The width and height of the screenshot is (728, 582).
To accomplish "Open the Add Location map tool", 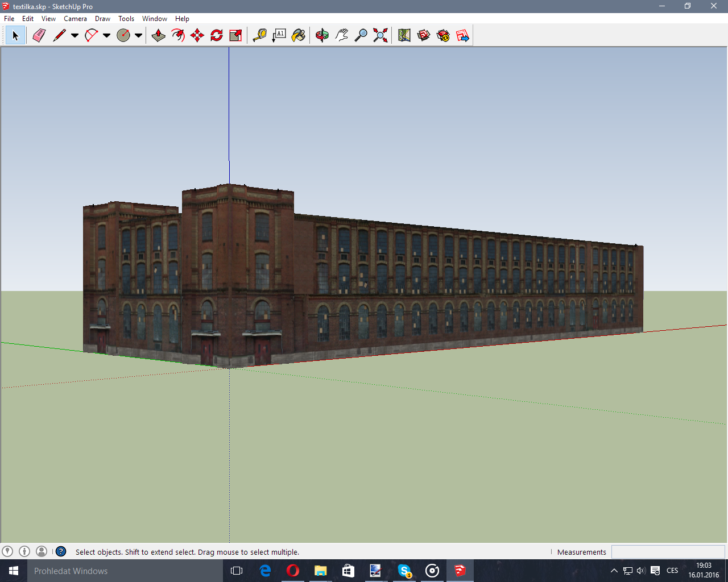I will pyautogui.click(x=404, y=35).
